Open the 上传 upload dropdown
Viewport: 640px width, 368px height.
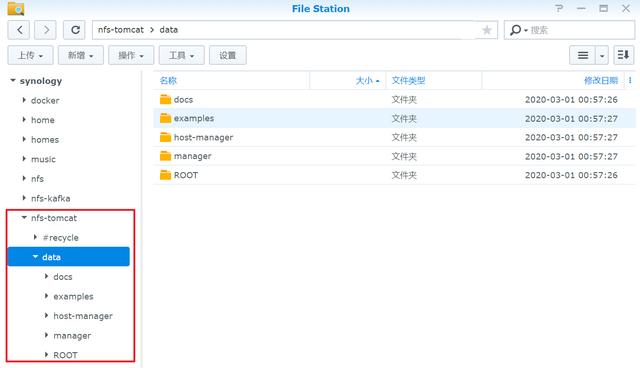(x=30, y=55)
